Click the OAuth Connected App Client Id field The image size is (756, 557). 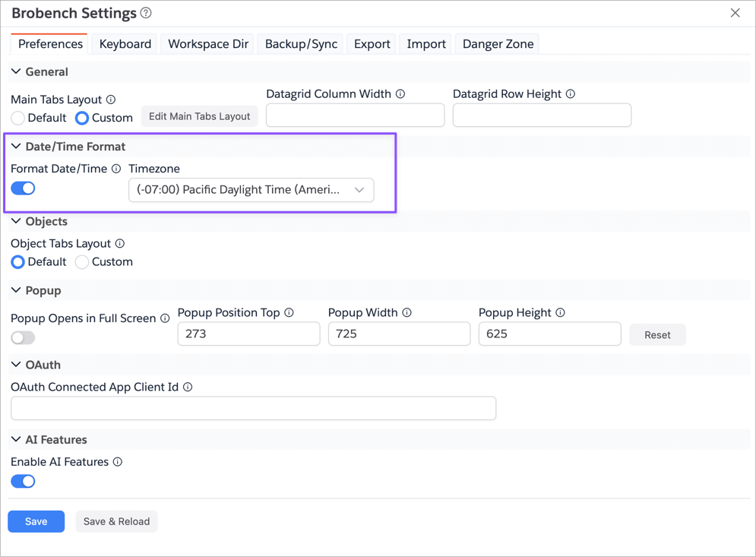(253, 408)
